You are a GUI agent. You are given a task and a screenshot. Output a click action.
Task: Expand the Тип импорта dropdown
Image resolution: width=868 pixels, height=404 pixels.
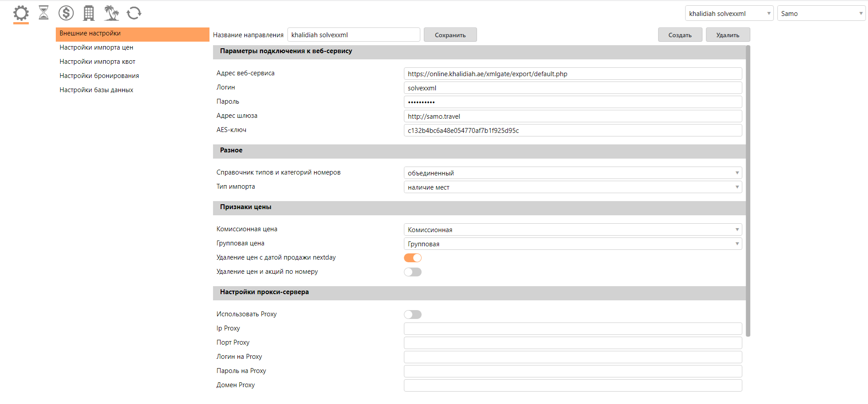[573, 187]
